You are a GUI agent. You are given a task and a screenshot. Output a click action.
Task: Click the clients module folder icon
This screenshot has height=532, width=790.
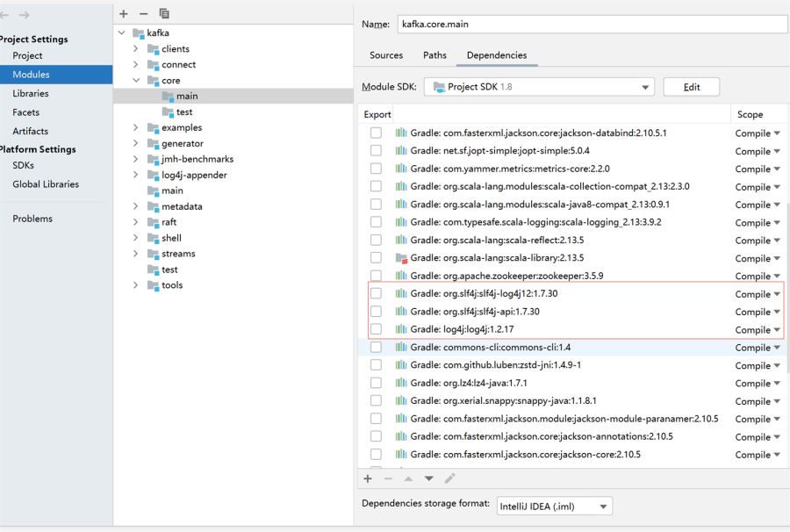(x=153, y=49)
